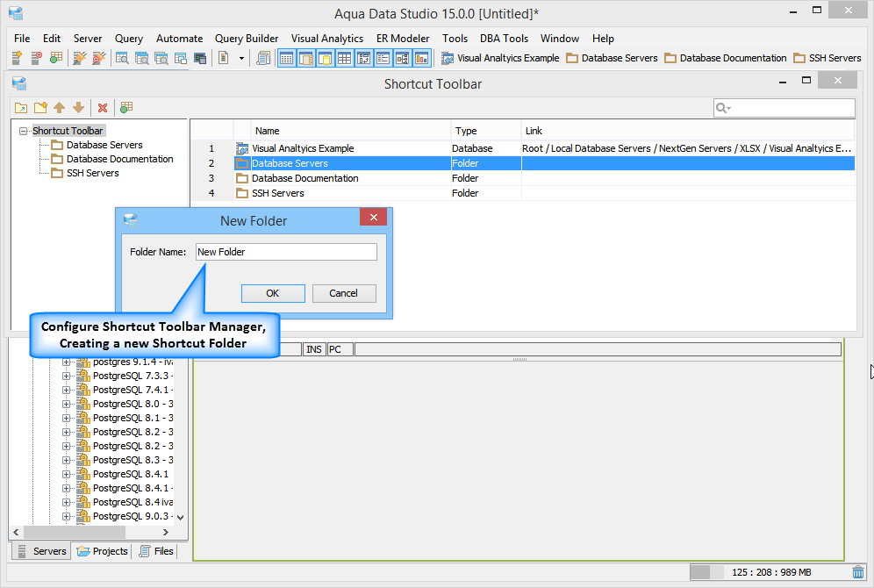Click the New Folder icon in Shortcut Toolbar
Image resolution: width=874 pixels, height=588 pixels.
point(40,108)
